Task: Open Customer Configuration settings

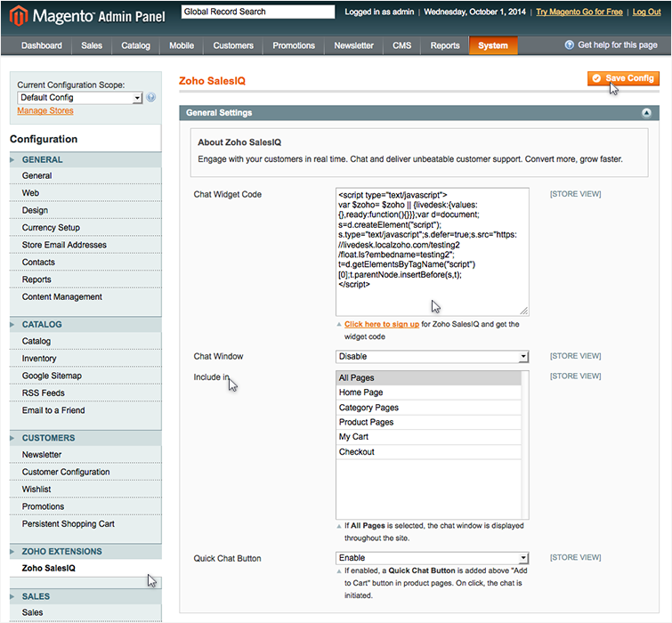Action: [85, 472]
